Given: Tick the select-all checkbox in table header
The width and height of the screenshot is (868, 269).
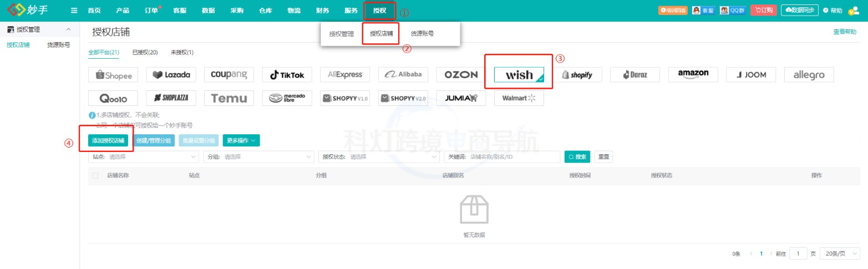Looking at the screenshot, I should pos(95,176).
